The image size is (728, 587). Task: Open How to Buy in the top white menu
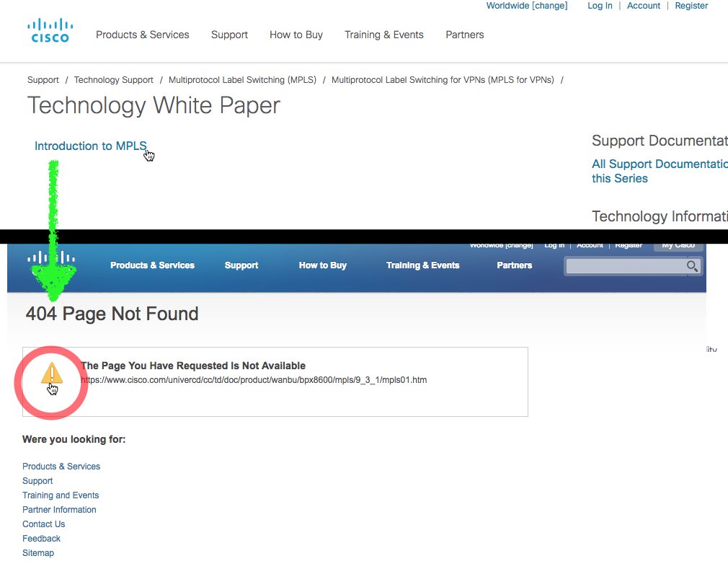(x=296, y=35)
